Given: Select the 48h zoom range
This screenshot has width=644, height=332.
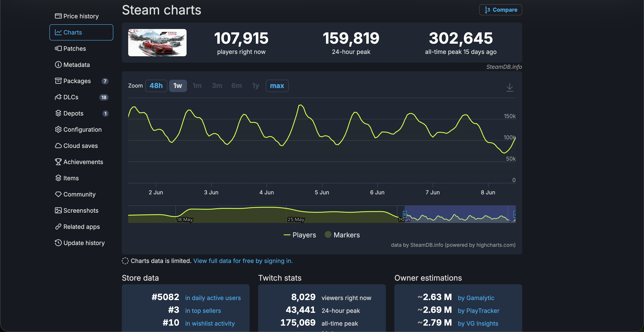Looking at the screenshot, I should (x=156, y=86).
